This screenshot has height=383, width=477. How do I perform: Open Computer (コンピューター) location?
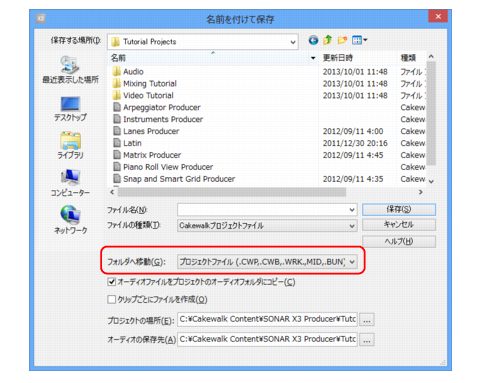pos(70,183)
